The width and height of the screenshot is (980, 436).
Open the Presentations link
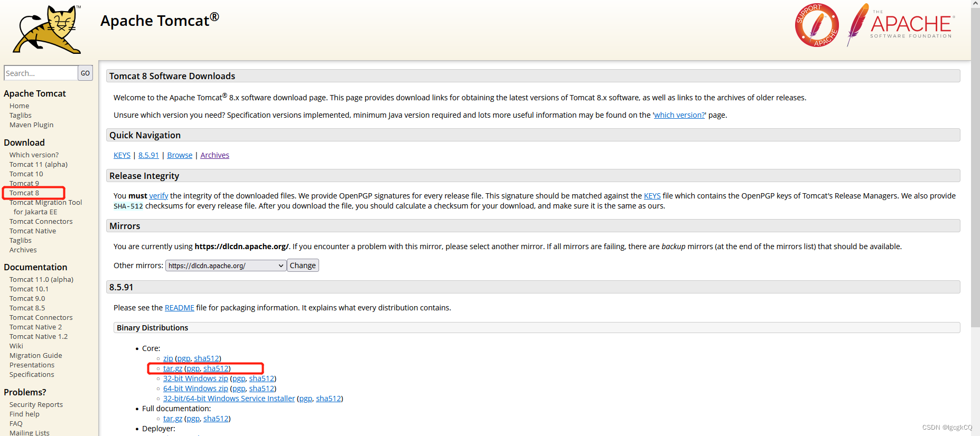pos(32,365)
